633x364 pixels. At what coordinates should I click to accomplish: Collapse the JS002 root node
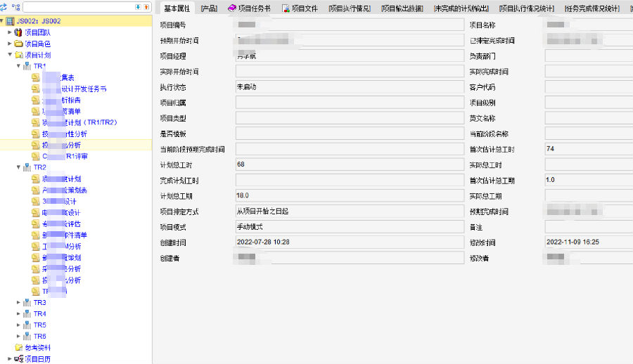pyautogui.click(x=2, y=20)
